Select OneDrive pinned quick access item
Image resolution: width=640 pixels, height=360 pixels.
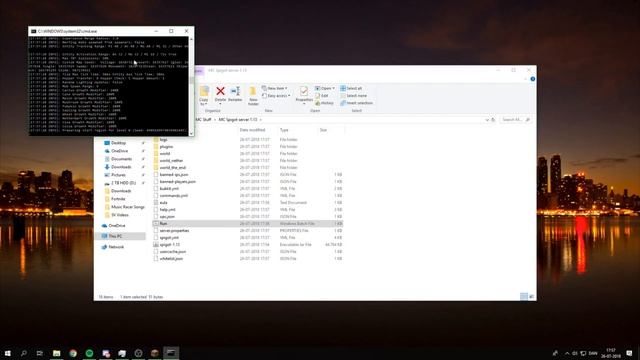click(120, 151)
